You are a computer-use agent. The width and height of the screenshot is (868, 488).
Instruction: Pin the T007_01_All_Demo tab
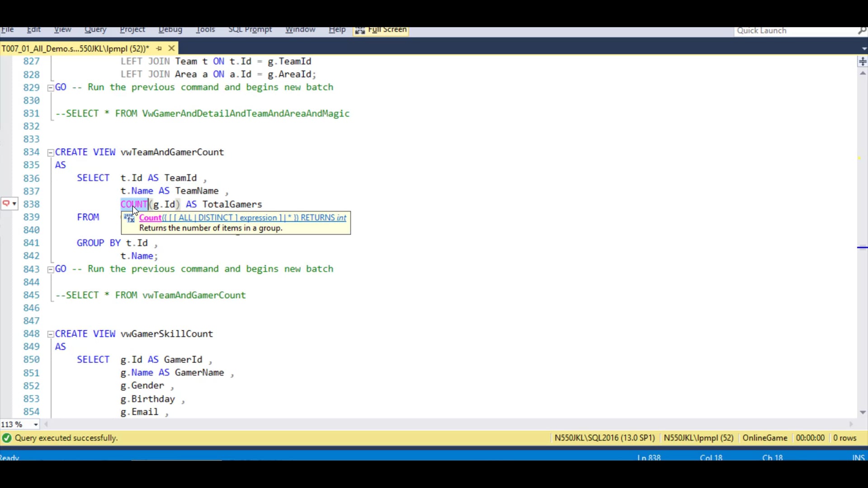coord(159,48)
